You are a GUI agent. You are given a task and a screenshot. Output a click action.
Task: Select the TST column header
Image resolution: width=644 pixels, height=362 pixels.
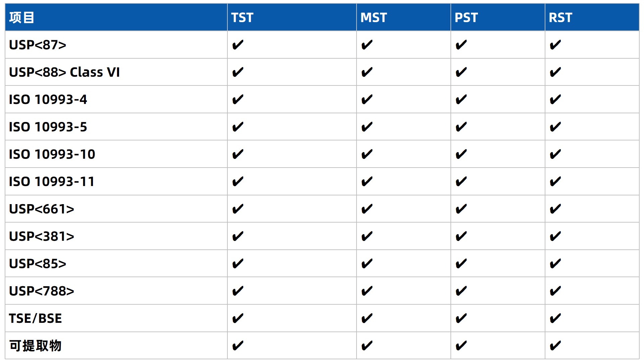242,17
